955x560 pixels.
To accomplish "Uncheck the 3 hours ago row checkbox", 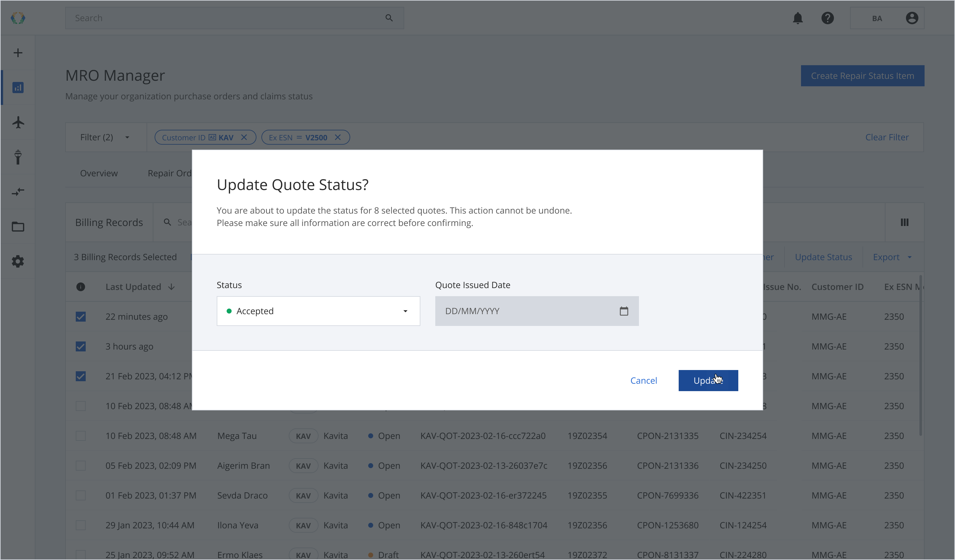I will tap(80, 346).
